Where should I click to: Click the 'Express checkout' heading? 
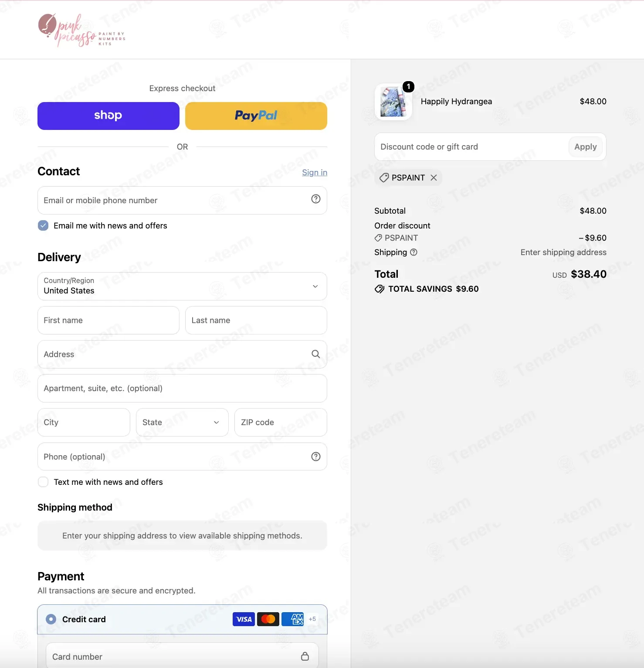182,89
